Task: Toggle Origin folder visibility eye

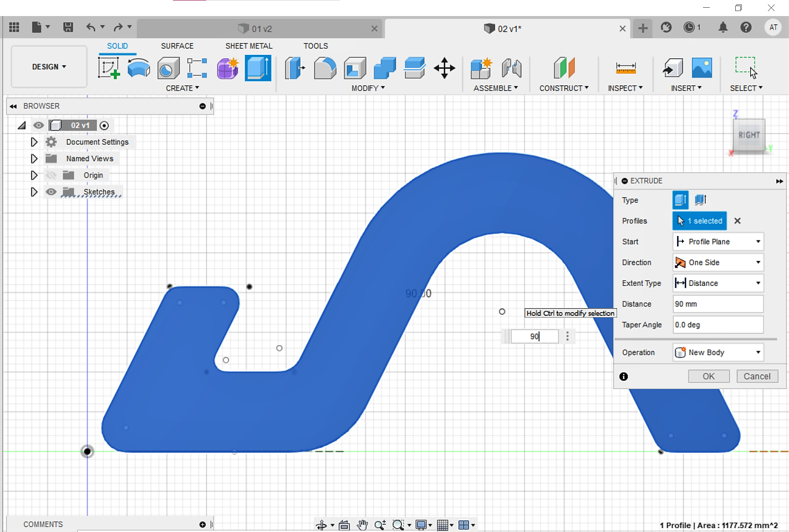Action: coord(51,175)
